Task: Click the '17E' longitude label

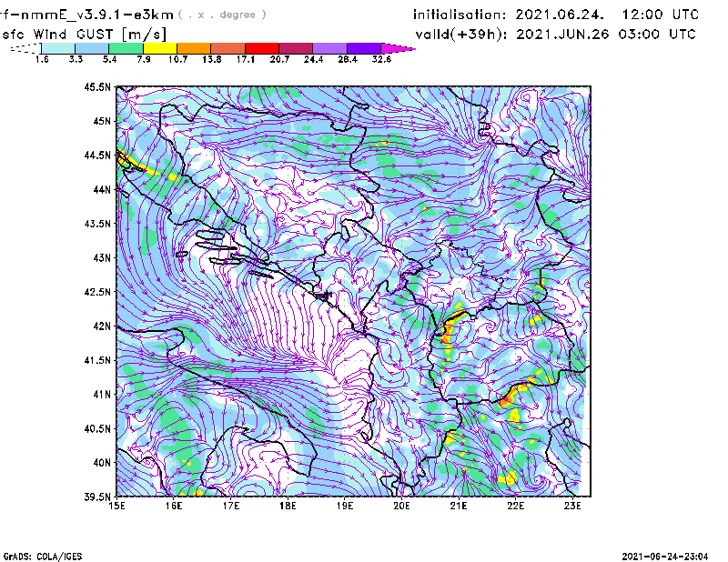Action: (231, 506)
